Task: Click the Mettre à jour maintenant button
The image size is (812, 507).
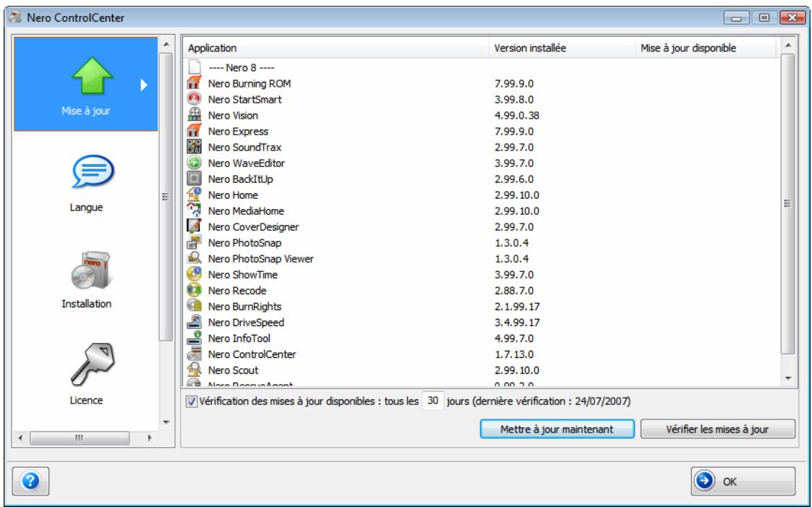Action: [x=557, y=429]
